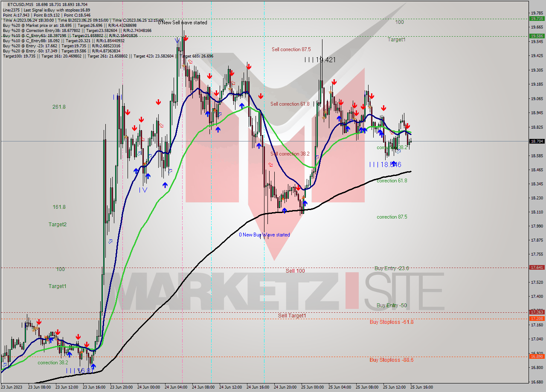Click the '24 Jun 00:00' time axis label
This screenshot has width=546, height=392.
149,387
